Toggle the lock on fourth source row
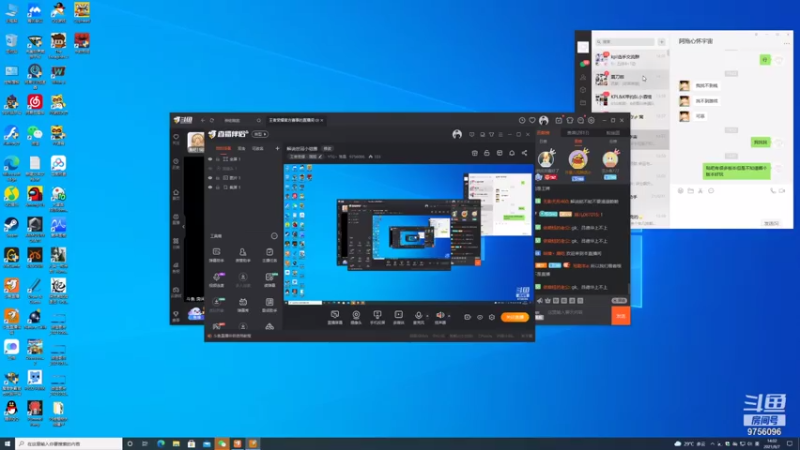Image resolution: width=800 pixels, height=450 pixels. coord(218,187)
